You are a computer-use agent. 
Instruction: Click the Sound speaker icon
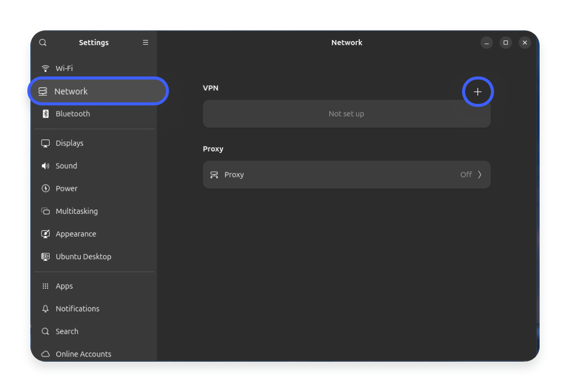point(45,166)
